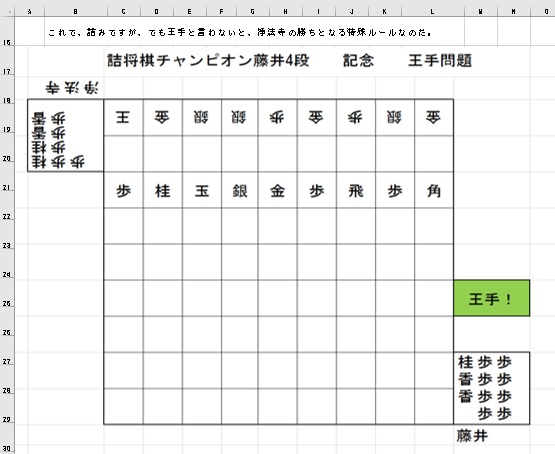
Task: Click Fujii's captured pieces box
Action: click(x=492, y=388)
